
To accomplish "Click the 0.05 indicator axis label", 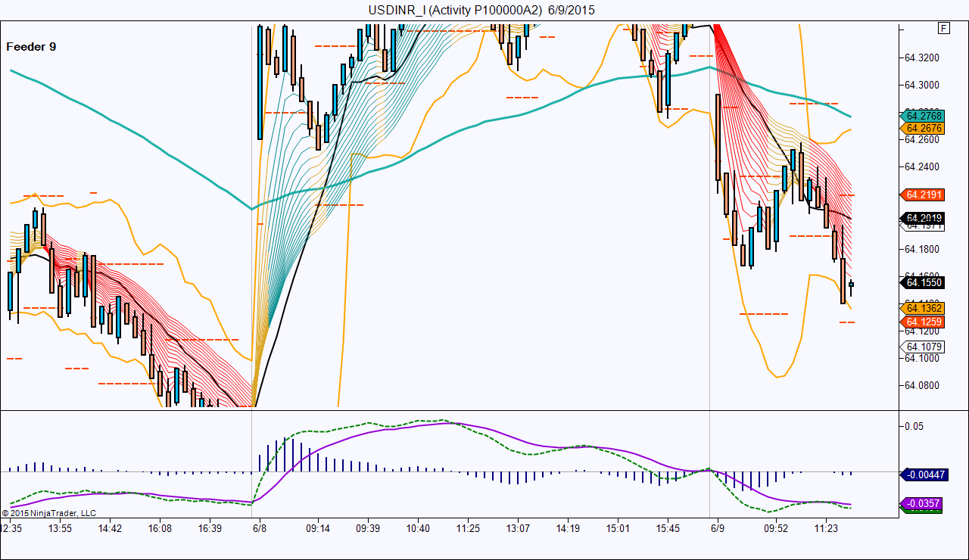I will tap(914, 426).
